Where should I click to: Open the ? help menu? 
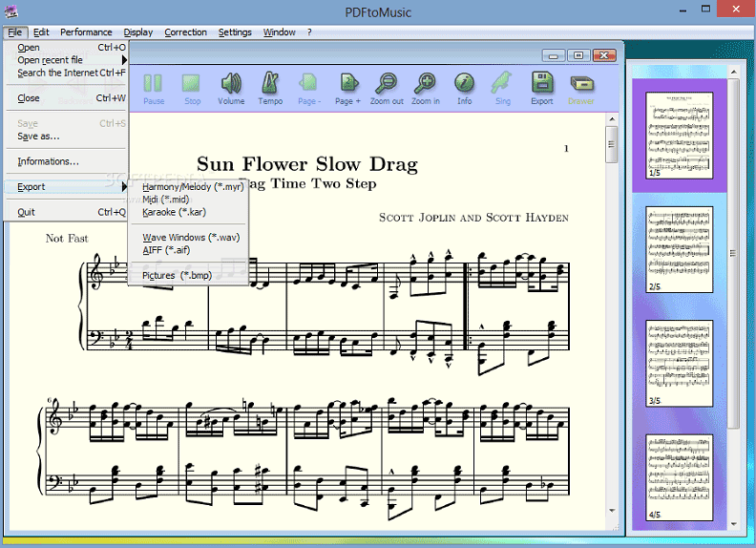pyautogui.click(x=309, y=32)
